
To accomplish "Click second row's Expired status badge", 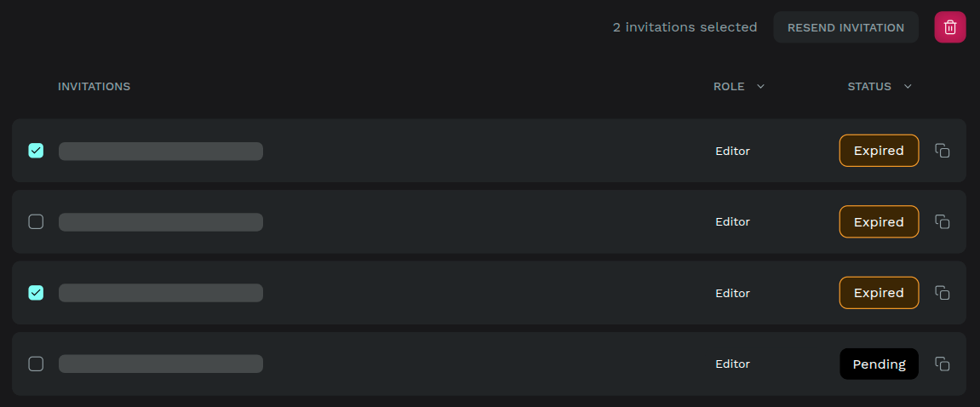I will 879,221.
